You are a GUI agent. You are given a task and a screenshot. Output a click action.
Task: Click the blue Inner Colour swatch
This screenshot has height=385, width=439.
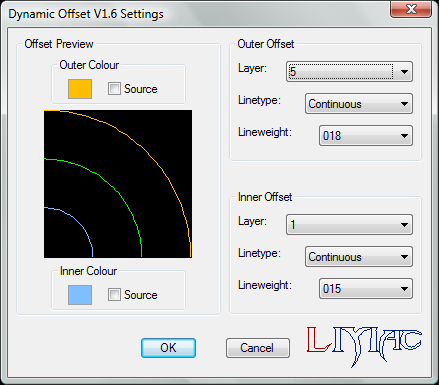coord(80,295)
